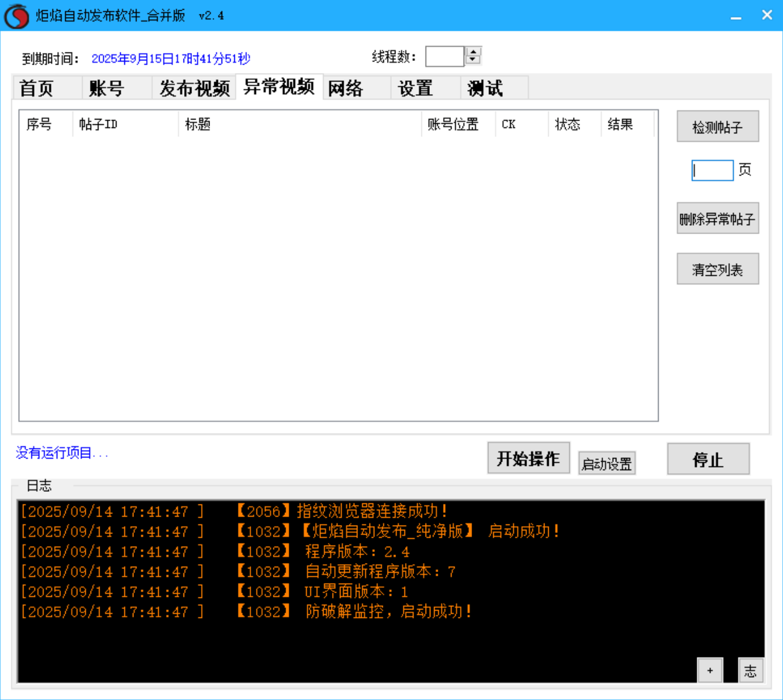This screenshot has height=700, width=783.
Task: Clear the list with 清空列表
Action: 717,269
